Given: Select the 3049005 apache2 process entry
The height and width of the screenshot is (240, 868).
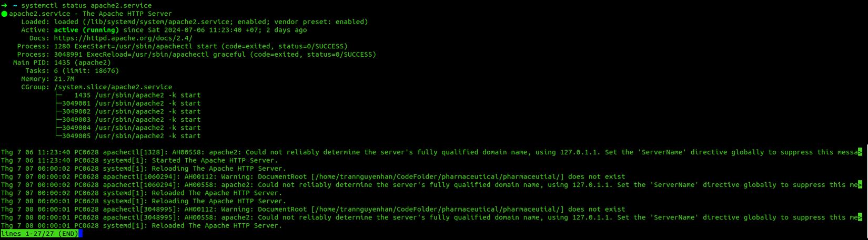Looking at the screenshot, I should (x=132, y=136).
